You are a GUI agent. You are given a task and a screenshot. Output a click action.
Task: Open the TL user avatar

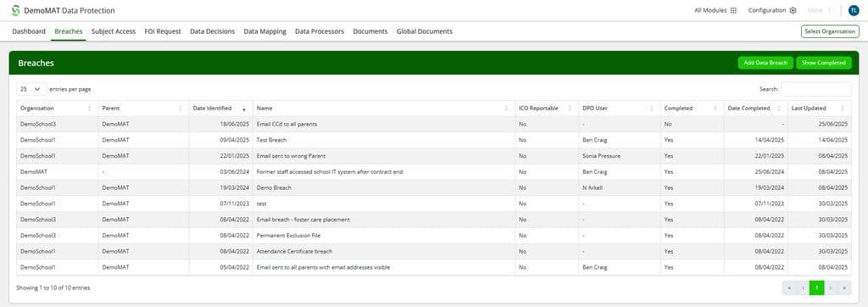coord(854,10)
